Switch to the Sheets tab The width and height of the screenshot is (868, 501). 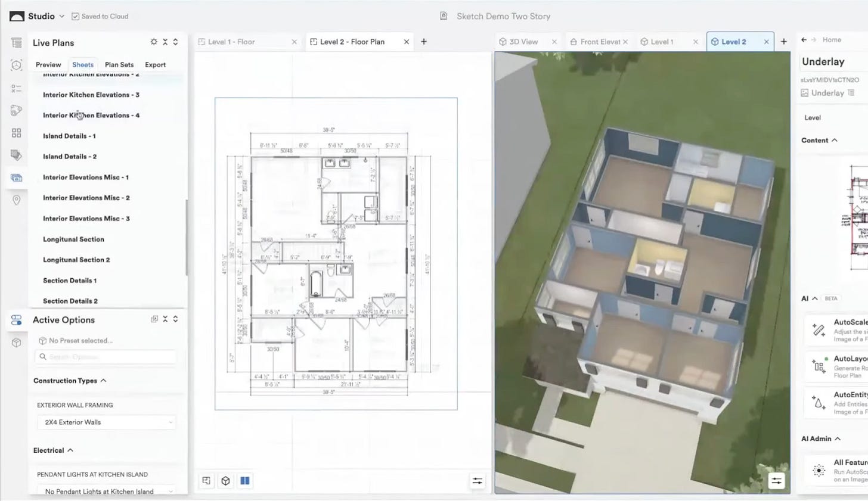tap(83, 64)
